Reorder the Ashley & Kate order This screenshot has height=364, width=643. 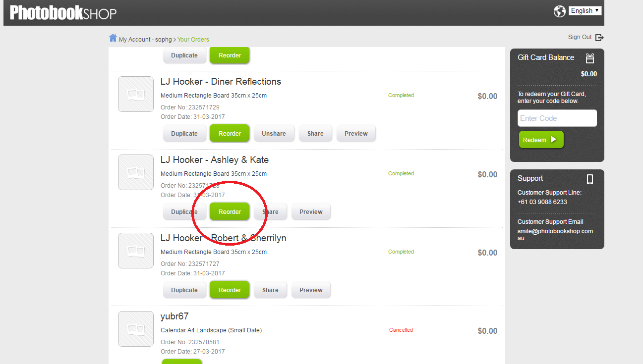click(x=230, y=211)
